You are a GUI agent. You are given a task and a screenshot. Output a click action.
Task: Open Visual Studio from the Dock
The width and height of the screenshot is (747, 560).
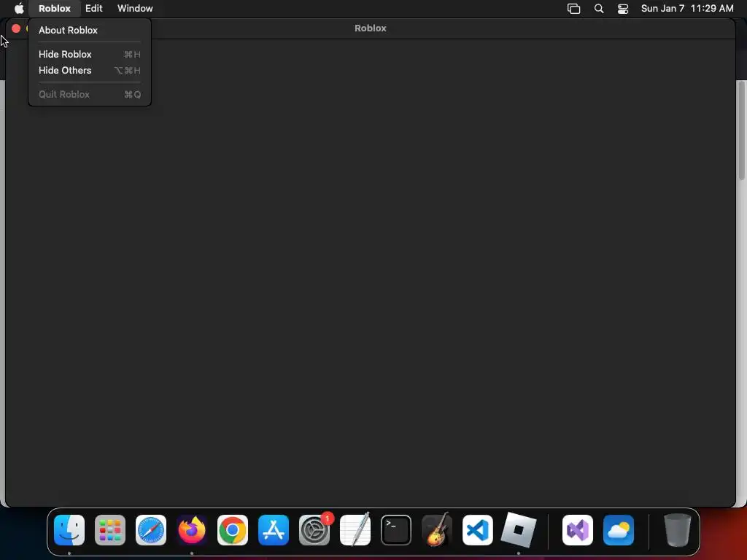pos(578,530)
